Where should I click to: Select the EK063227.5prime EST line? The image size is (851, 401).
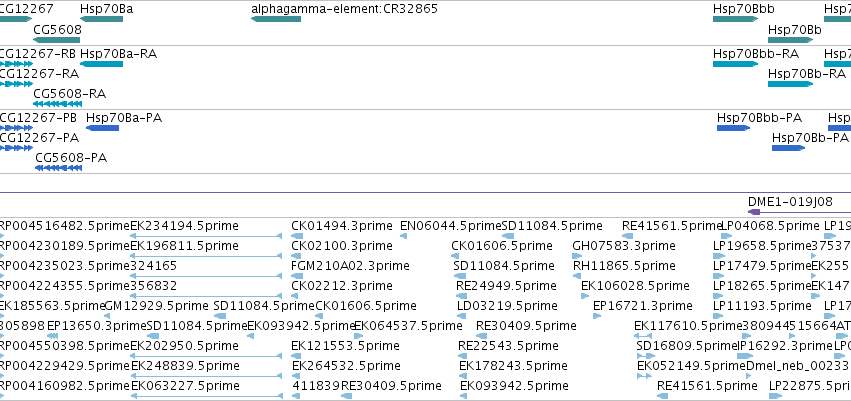[x=206, y=396]
